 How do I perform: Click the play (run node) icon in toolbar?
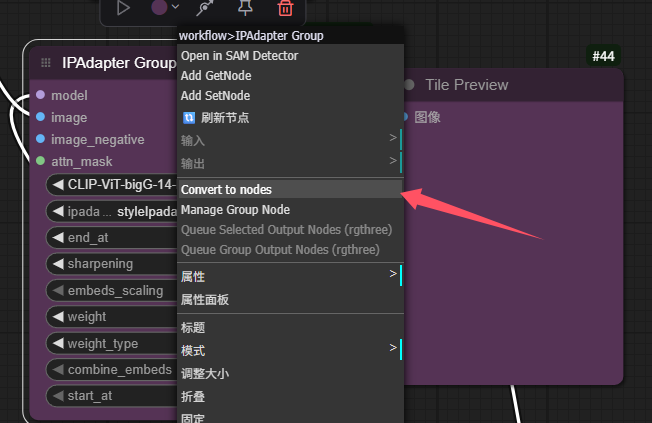123,7
